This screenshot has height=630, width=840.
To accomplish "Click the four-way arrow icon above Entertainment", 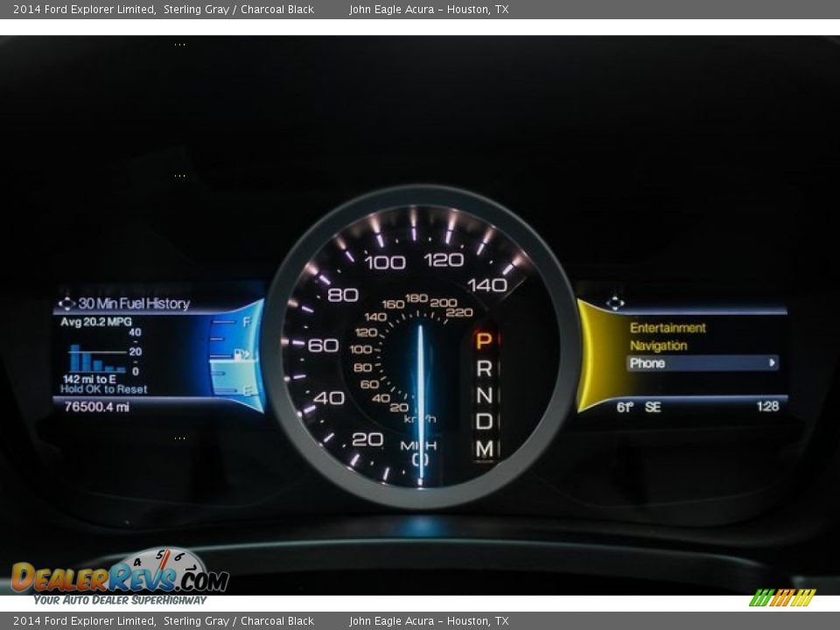I will click(x=615, y=303).
